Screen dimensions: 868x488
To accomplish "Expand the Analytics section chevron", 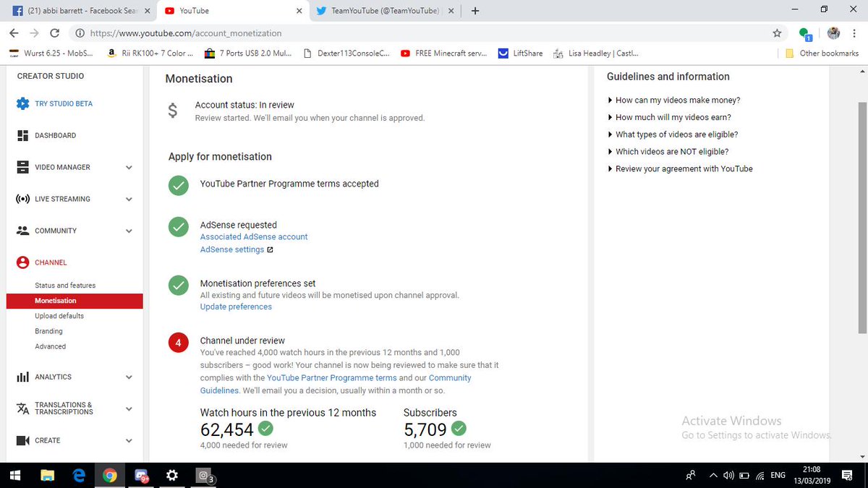I will pyautogui.click(x=129, y=377).
